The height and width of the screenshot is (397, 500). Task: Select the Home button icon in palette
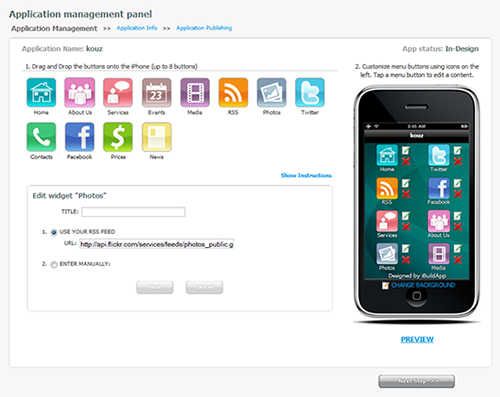point(41,92)
